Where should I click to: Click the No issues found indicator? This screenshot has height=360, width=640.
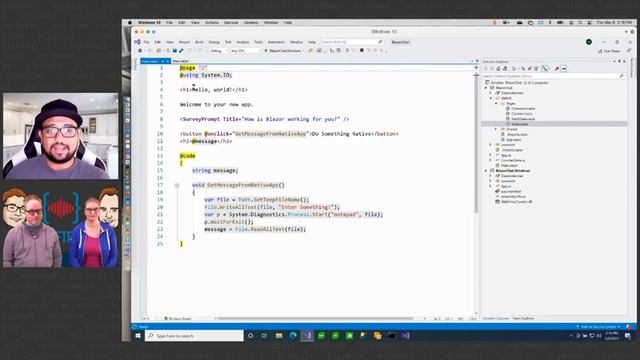pyautogui.click(x=178, y=318)
